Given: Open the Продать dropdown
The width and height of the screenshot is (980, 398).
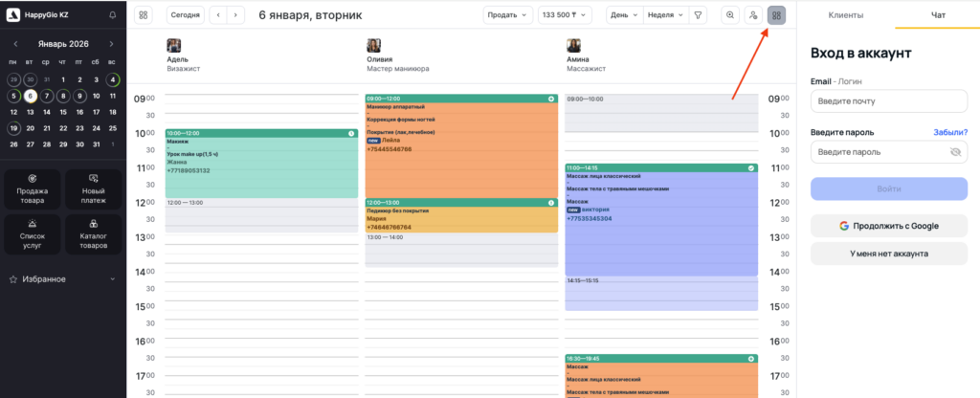Looking at the screenshot, I should point(508,15).
